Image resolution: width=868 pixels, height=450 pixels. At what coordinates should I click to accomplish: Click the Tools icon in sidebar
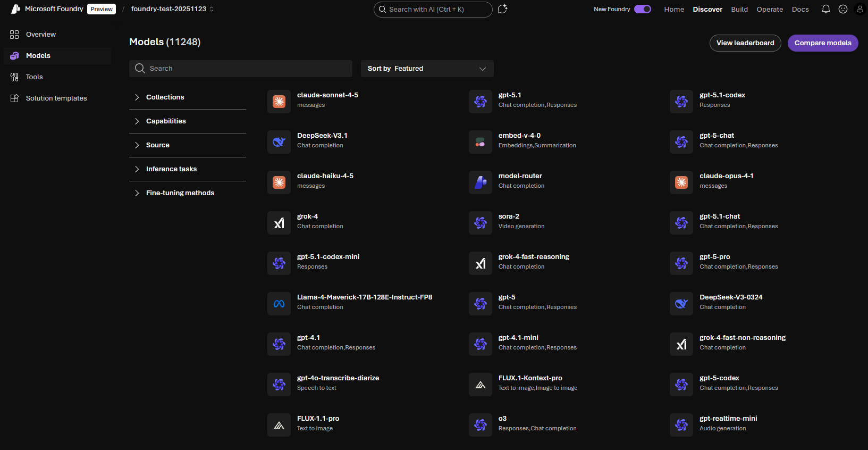pos(14,77)
